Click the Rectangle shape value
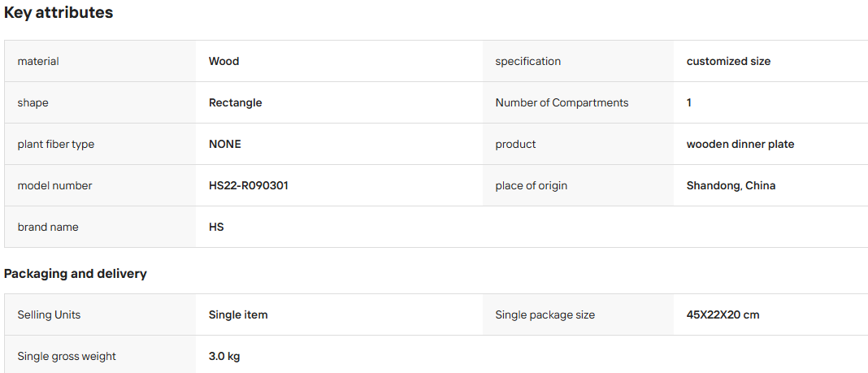Viewport: 868px width, 373px height. click(x=235, y=103)
